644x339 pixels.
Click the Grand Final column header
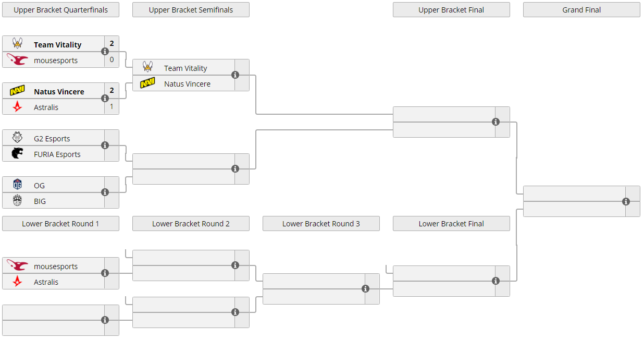point(581,10)
